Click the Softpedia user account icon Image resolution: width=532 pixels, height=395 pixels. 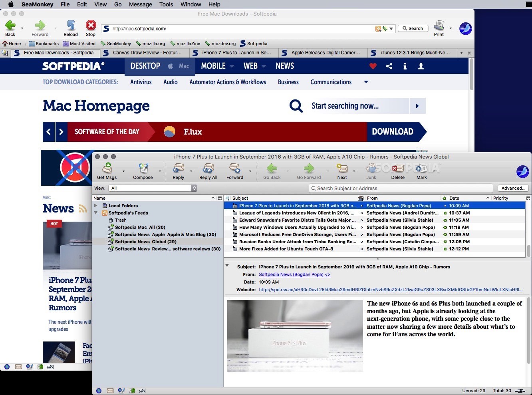pyautogui.click(x=421, y=66)
